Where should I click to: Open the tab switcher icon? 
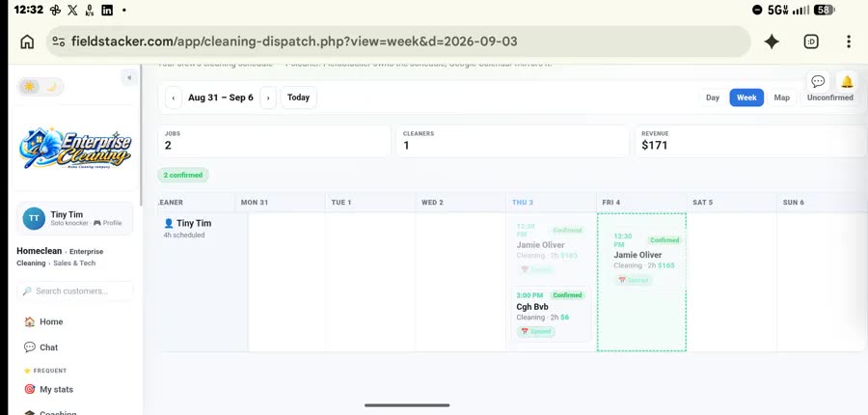tap(811, 41)
